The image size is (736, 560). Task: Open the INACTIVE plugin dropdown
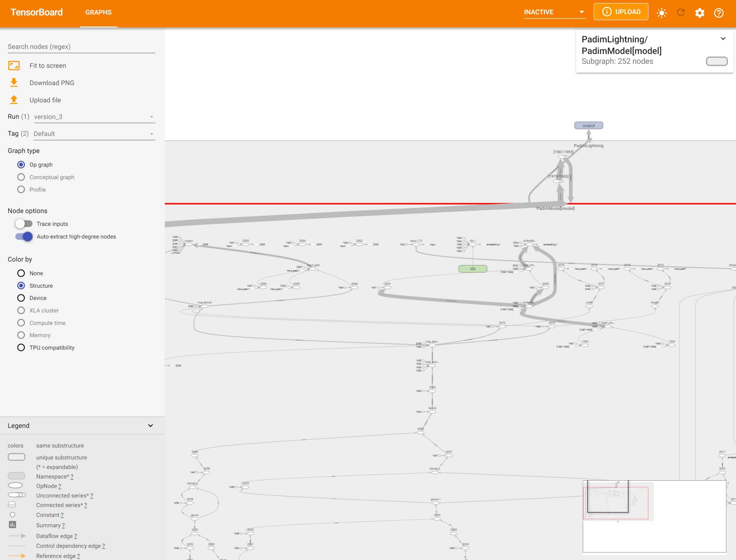(555, 12)
